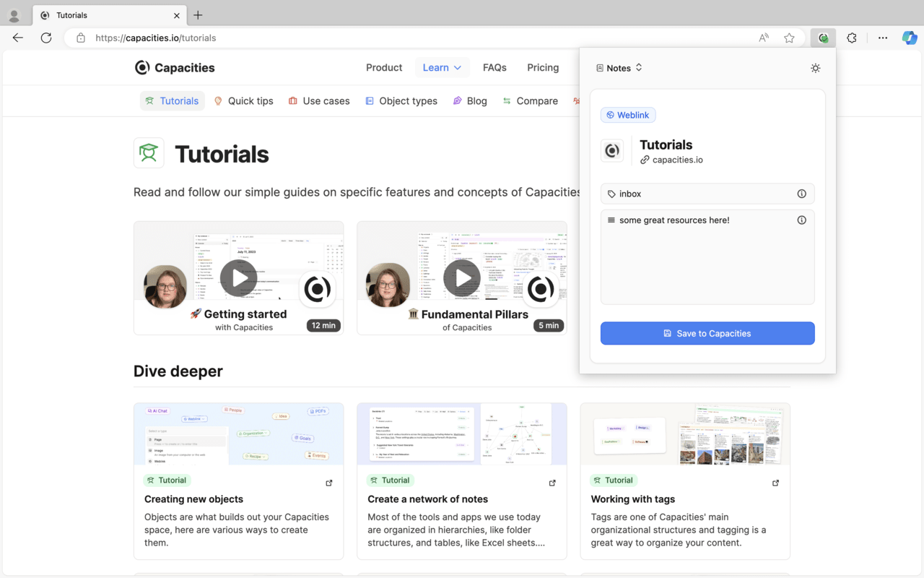
Task: Click the info icon beside the inbox tag
Action: [x=801, y=194]
